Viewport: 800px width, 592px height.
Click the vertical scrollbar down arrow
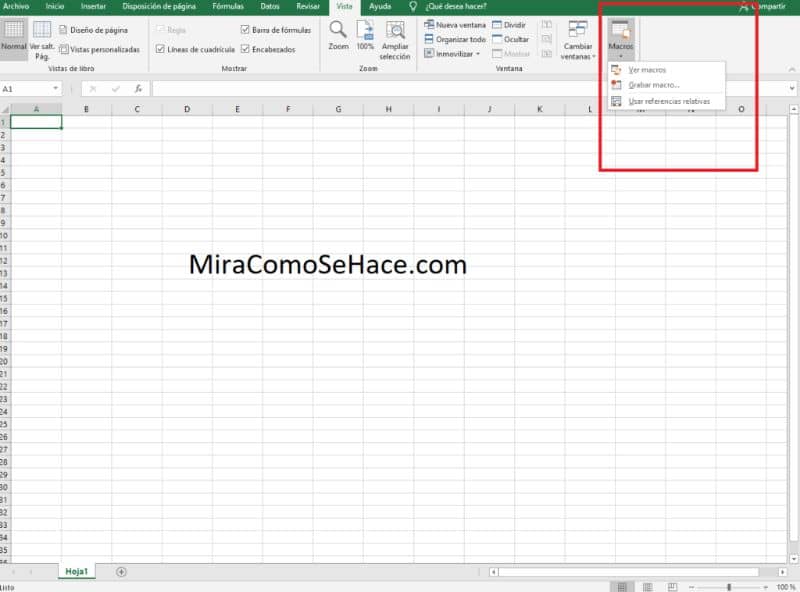(x=794, y=559)
